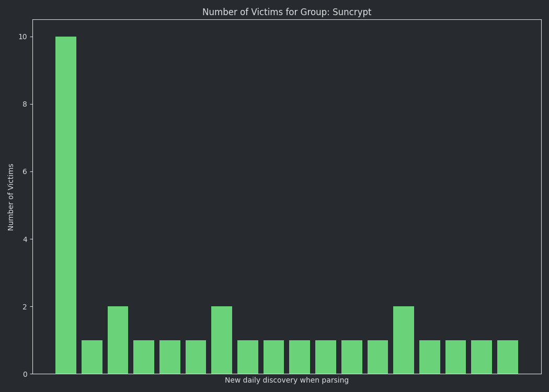
Task: Click the x-axis label 'New daily discovery when parsing'
Action: coord(287,380)
